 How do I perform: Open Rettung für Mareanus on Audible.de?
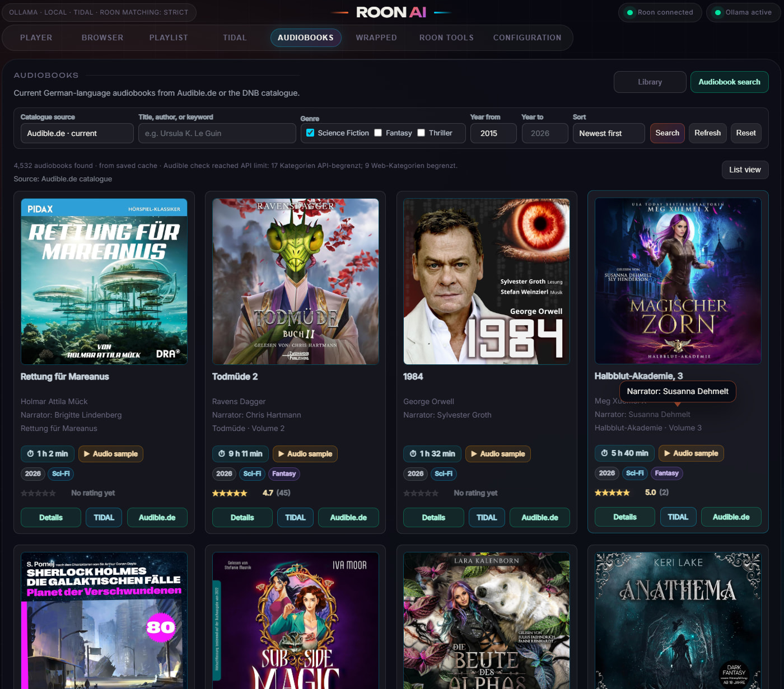tap(157, 518)
